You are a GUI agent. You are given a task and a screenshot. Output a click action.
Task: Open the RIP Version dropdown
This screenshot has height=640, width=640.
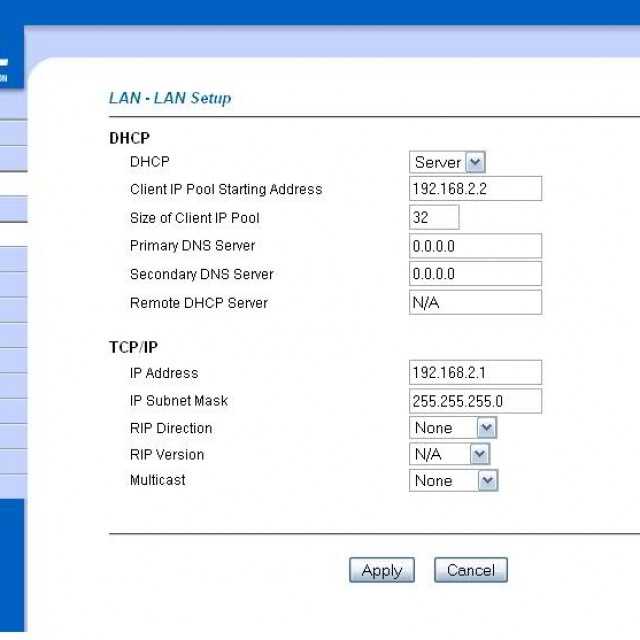click(450, 454)
